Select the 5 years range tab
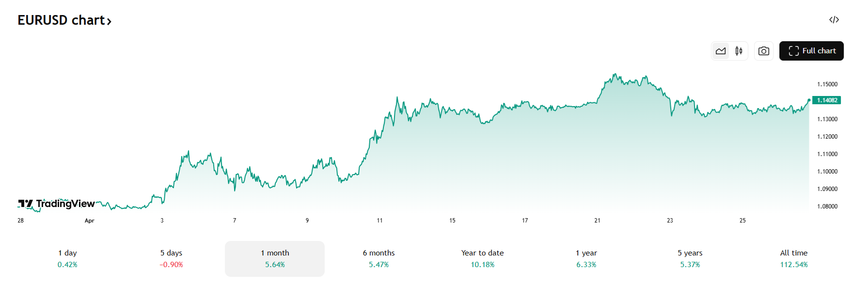The image size is (868, 287). click(x=690, y=258)
